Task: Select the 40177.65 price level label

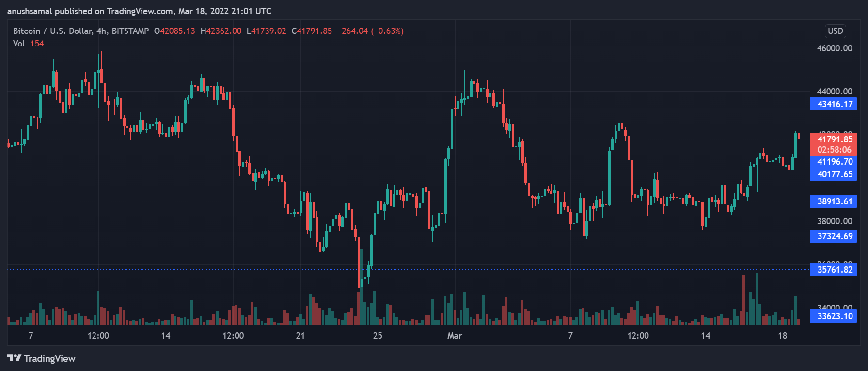Action: (x=834, y=174)
